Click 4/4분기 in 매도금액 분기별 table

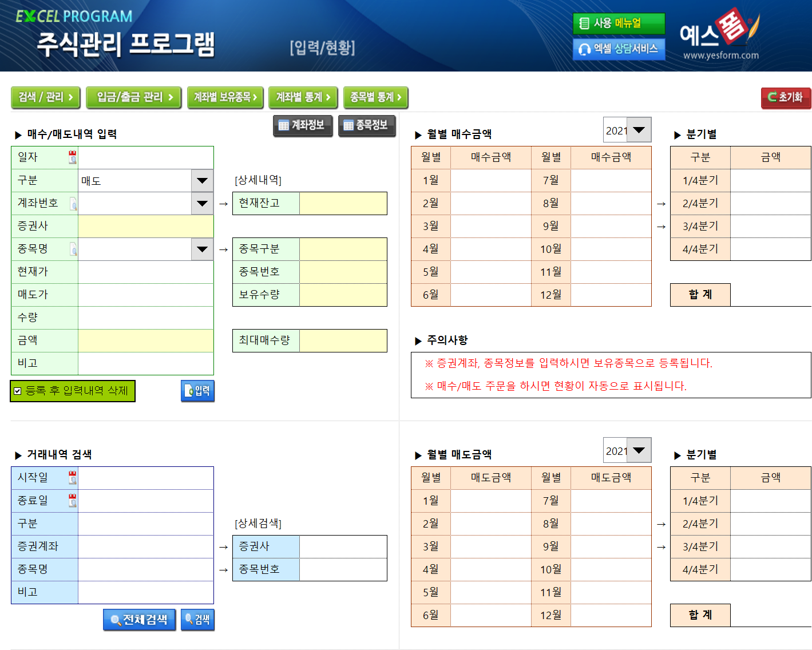point(700,569)
